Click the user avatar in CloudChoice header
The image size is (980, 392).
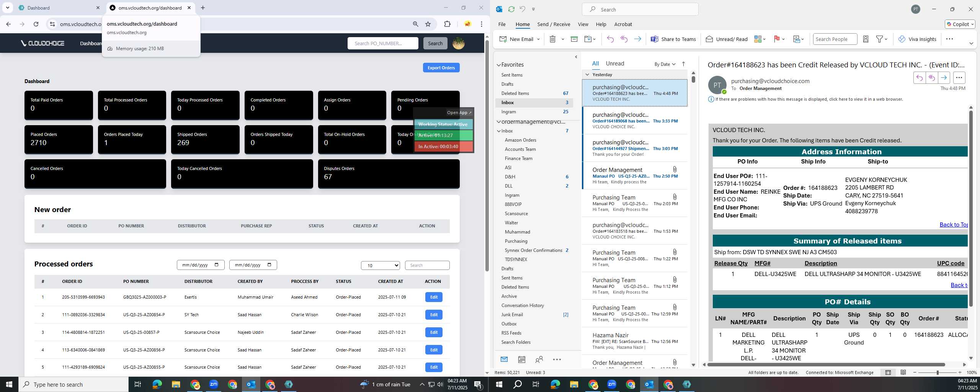pyautogui.click(x=459, y=43)
